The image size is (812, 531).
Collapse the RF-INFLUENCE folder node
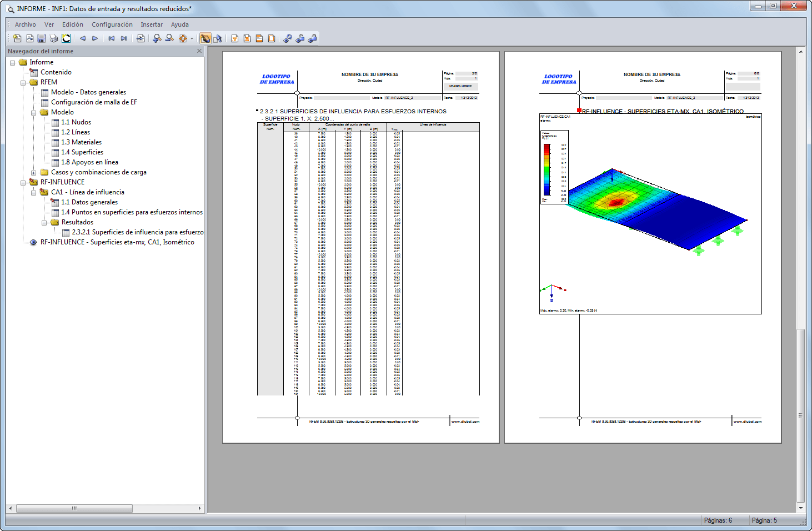[x=23, y=183]
